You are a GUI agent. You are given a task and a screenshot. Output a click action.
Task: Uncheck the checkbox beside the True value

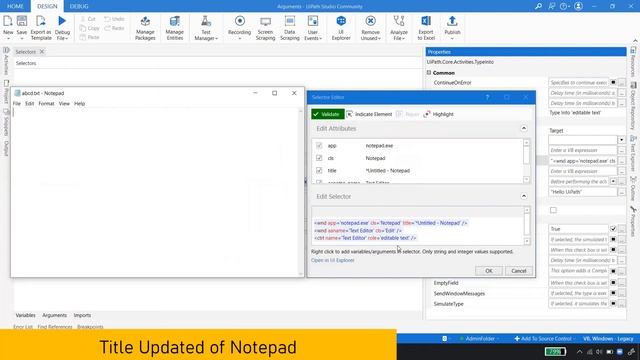pyautogui.click(x=613, y=229)
